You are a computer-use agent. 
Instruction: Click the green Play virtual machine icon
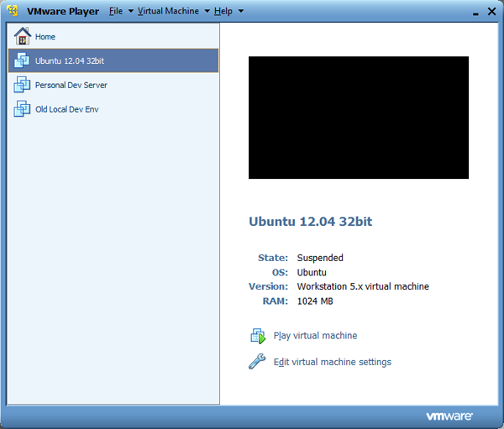point(258,336)
